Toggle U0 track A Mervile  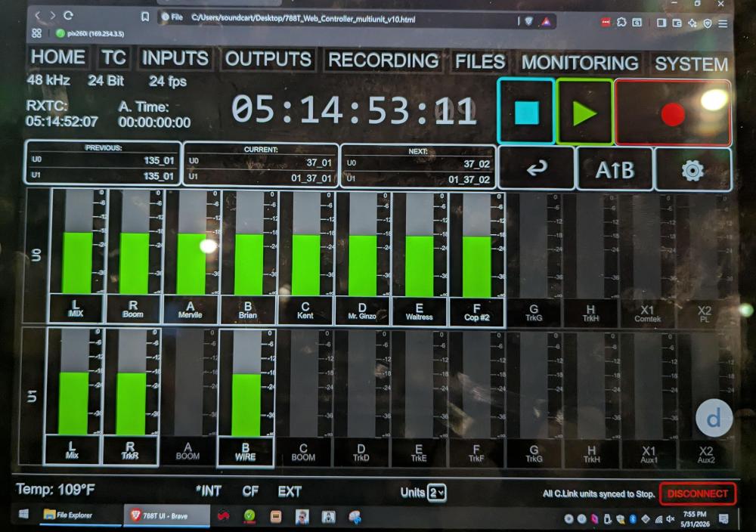pyautogui.click(x=190, y=310)
